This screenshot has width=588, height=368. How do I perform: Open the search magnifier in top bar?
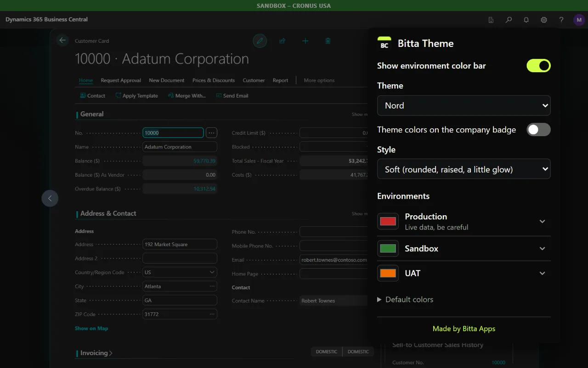509,20
